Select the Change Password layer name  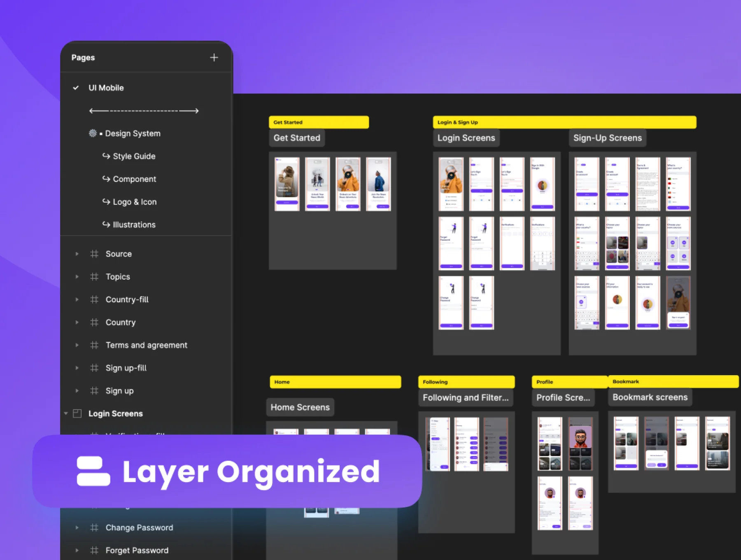pyautogui.click(x=139, y=527)
